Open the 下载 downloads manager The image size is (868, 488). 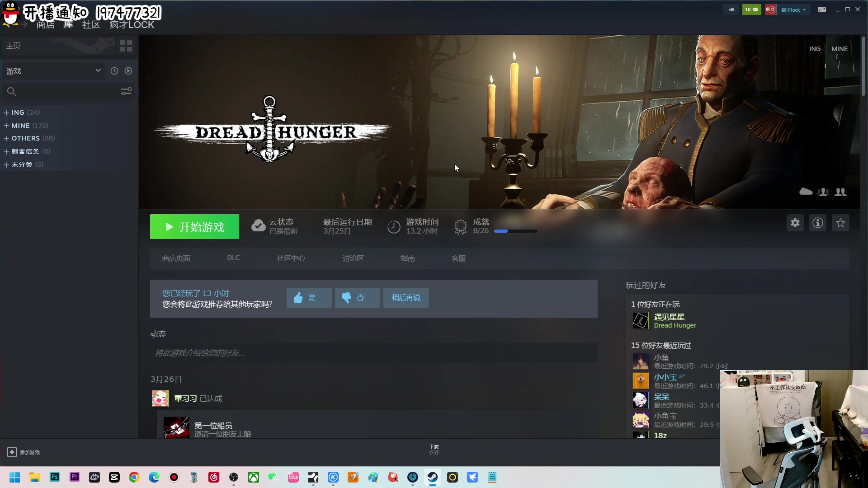434,450
